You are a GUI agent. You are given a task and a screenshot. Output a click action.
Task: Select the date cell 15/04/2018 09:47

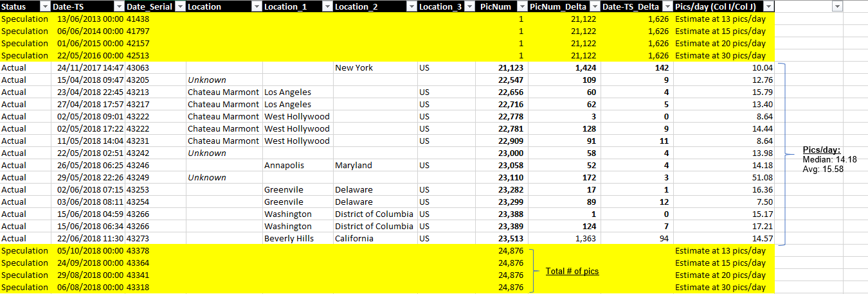pos(87,80)
